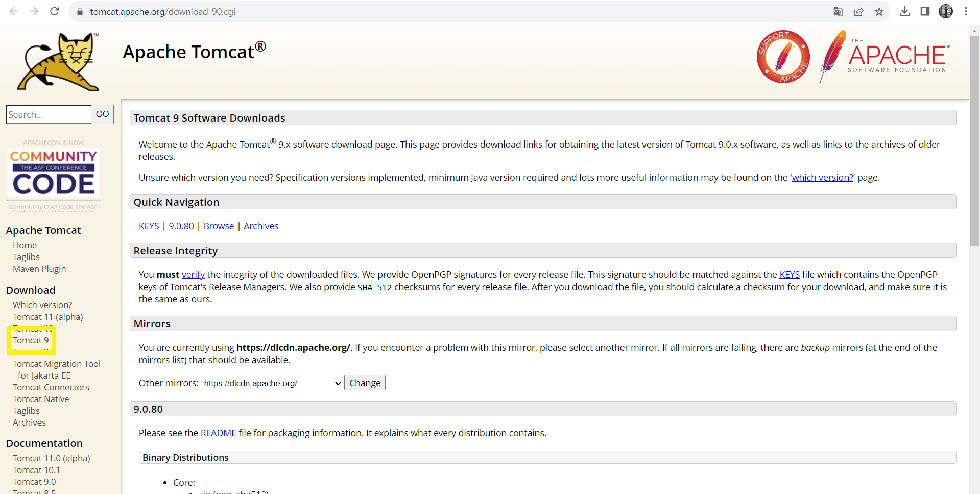
Task: Click the address bar URL
Action: [x=162, y=11]
